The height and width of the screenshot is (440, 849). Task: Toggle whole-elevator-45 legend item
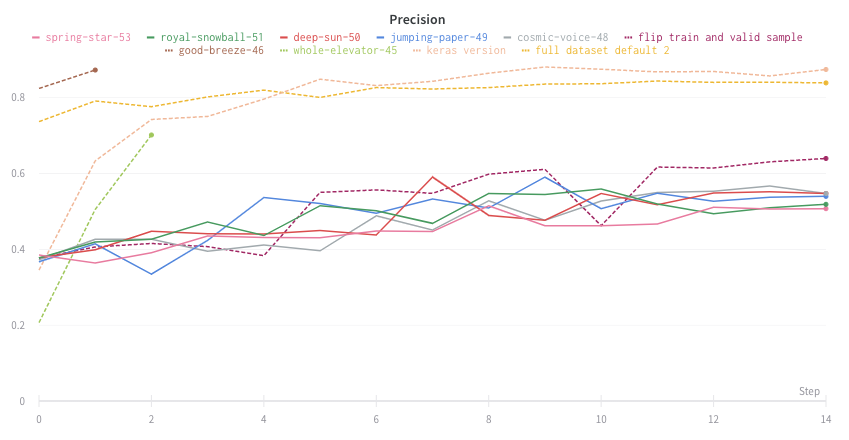pos(344,51)
